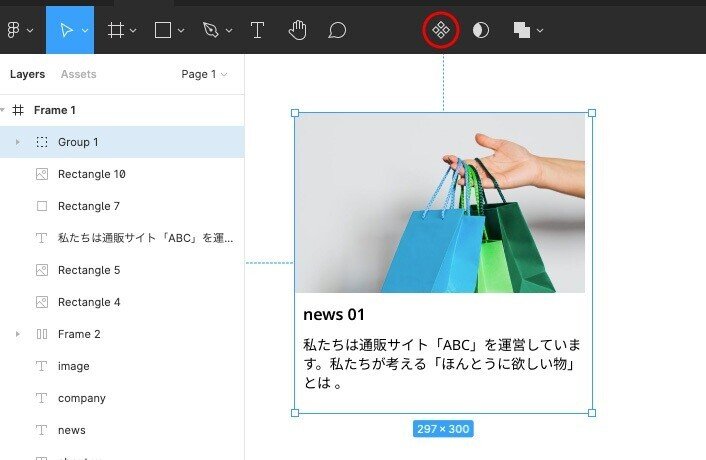706x460 pixels.
Task: Open Pen tool options dropdown arrow
Action: pyautogui.click(x=229, y=31)
